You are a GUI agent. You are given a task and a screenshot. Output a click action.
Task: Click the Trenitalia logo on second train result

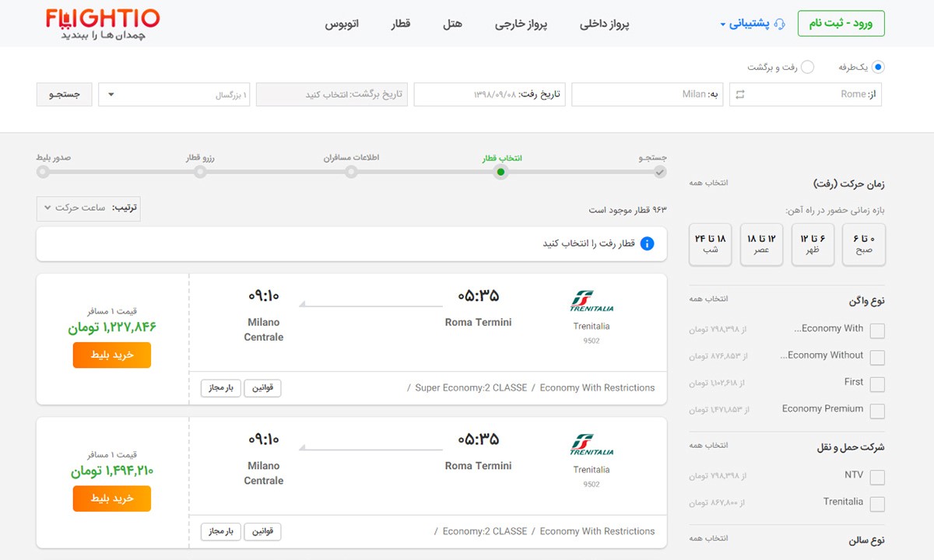coord(592,445)
